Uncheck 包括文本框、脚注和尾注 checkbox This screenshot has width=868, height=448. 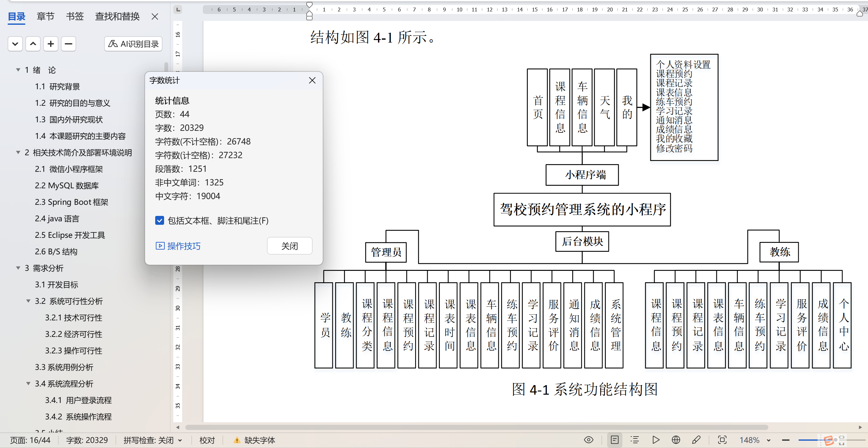pyautogui.click(x=159, y=220)
